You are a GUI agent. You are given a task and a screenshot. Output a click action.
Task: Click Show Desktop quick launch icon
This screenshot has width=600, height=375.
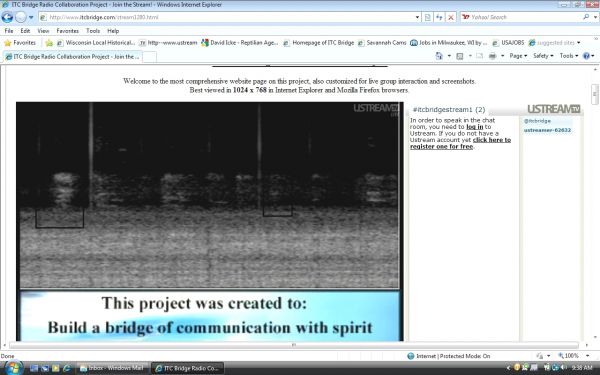coord(34,368)
